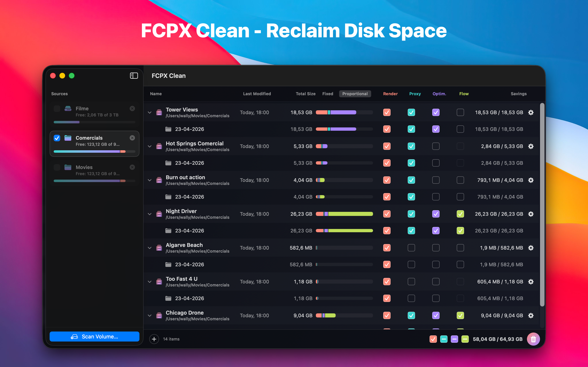Enable the Flow checkbox for Tower Views
Screen dimensions: 588x367
coord(460,112)
